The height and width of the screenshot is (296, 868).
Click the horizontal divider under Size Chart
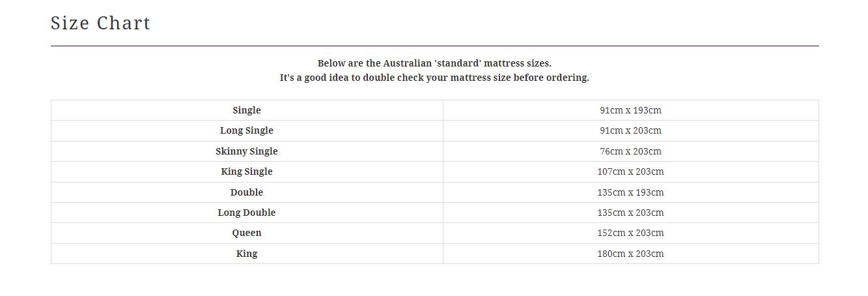(434, 46)
